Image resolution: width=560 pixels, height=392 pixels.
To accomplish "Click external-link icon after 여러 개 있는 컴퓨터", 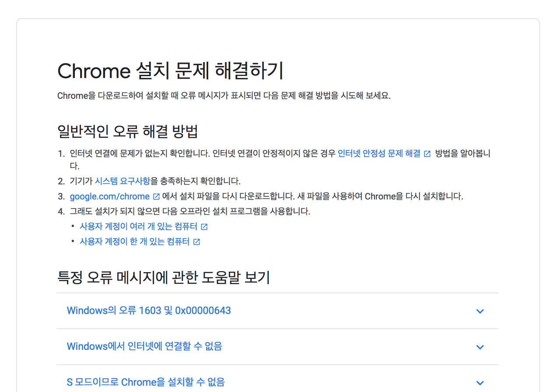I will (x=204, y=227).
